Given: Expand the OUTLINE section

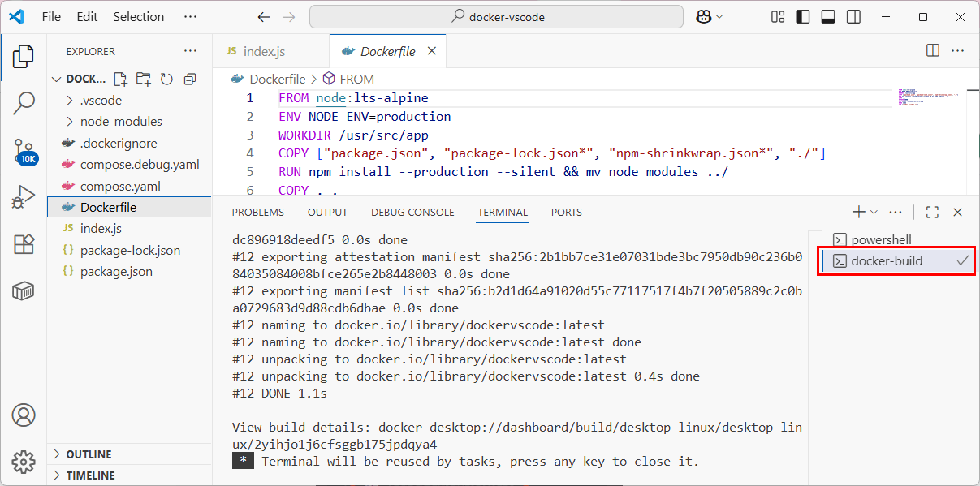Looking at the screenshot, I should click(89, 454).
